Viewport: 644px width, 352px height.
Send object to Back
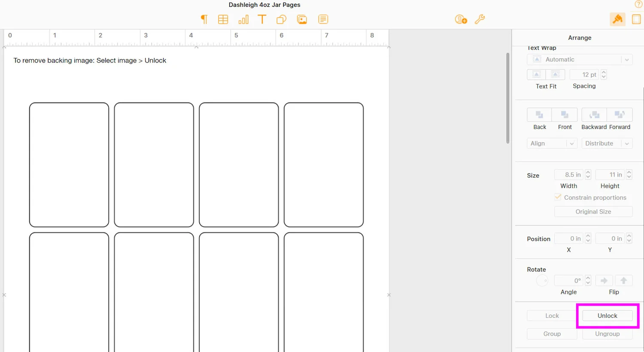coord(539,115)
